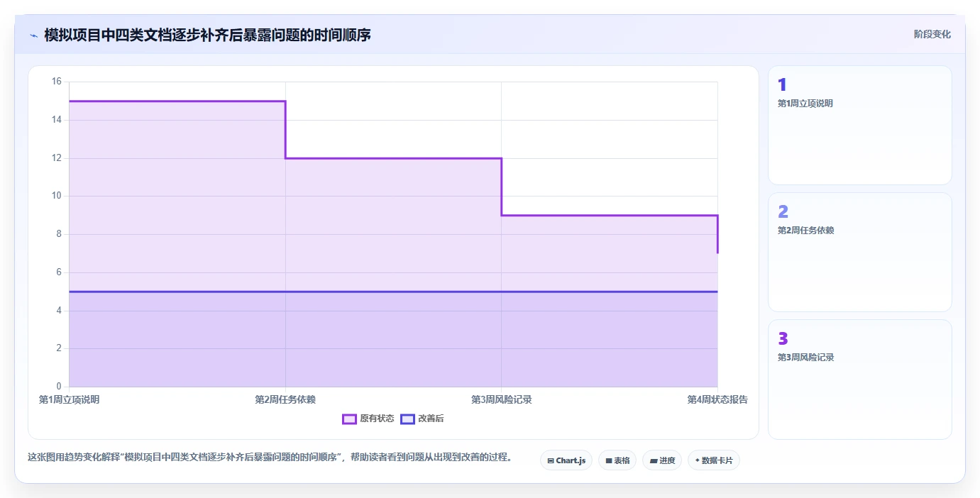Screen dimensions: 980x498
Task: Click the purple step line at value 9
Action: (610, 215)
